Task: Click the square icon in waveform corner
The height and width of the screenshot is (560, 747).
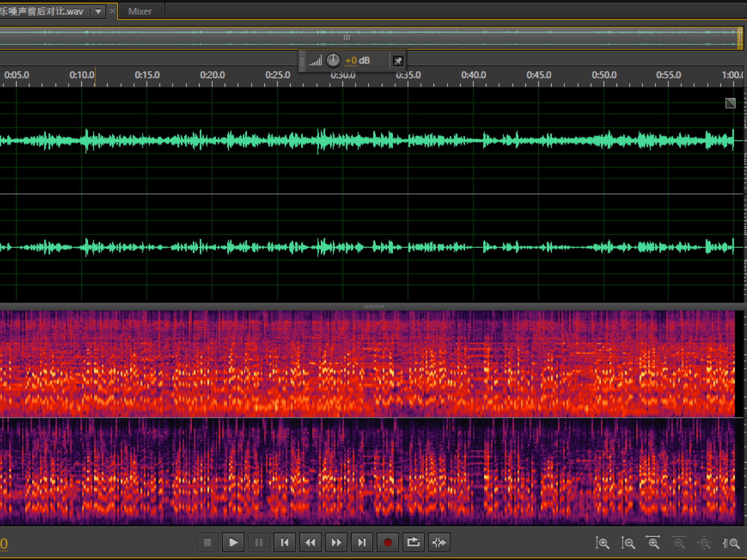Action: tap(731, 103)
